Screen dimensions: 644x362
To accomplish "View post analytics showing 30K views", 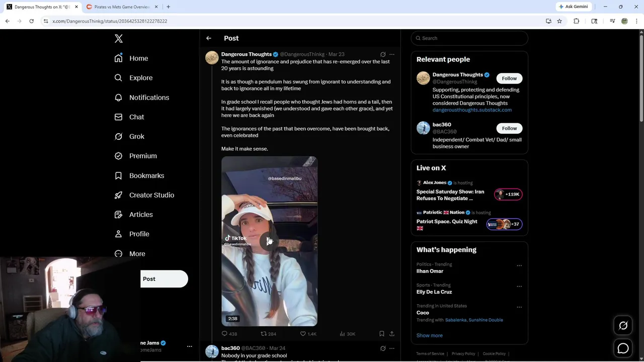I will 348,334.
